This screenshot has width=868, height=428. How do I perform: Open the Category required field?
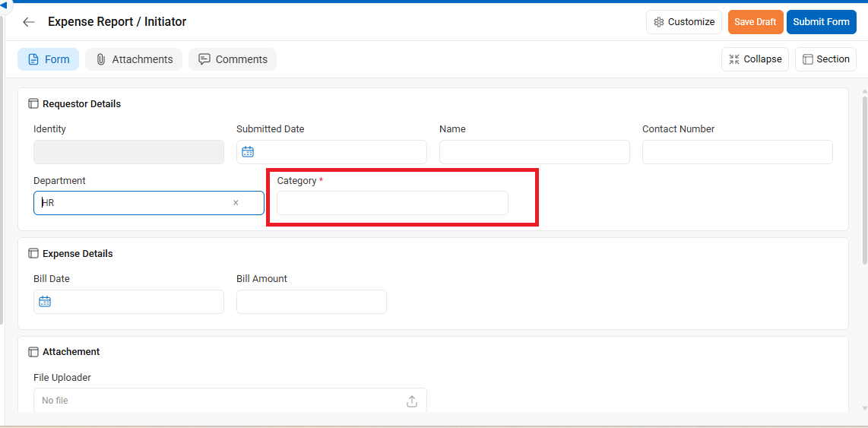point(392,203)
